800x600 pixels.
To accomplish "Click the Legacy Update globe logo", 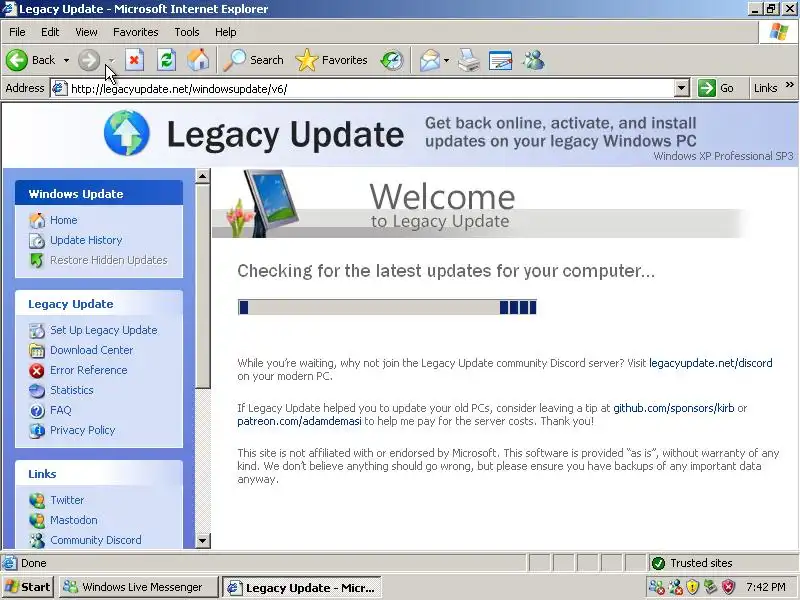I will point(127,133).
